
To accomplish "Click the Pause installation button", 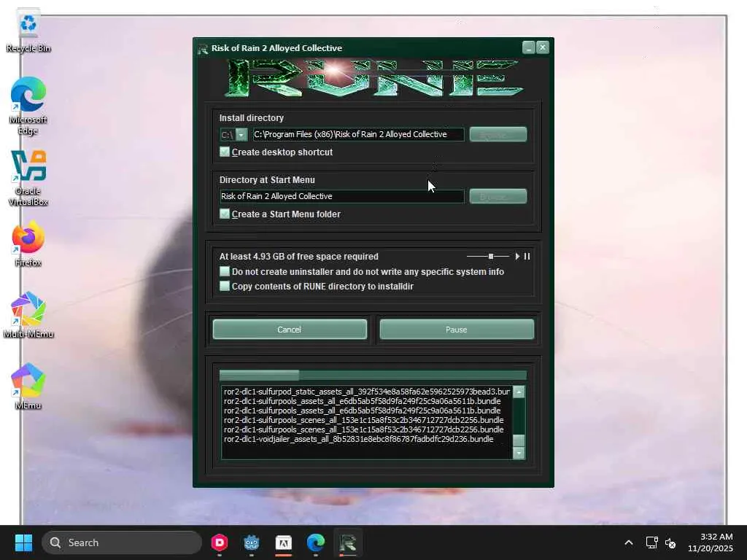I will 457,330.
